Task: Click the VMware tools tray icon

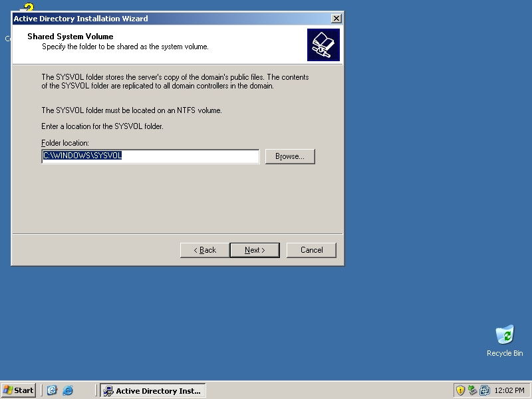Action: click(x=485, y=390)
